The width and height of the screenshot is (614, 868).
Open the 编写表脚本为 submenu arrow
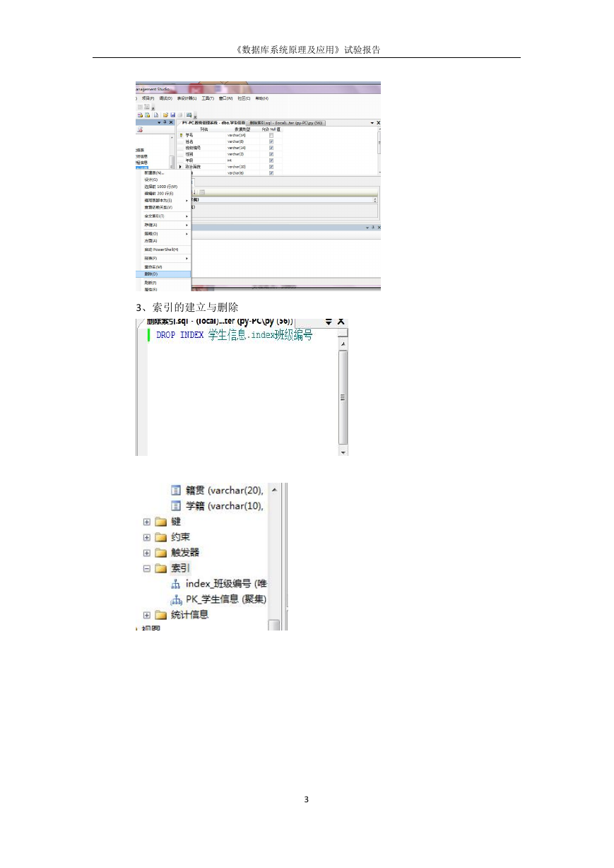tap(187, 201)
